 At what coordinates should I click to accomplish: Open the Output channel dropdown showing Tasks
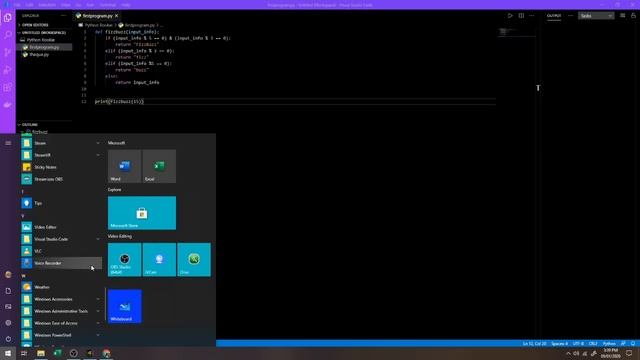596,16
